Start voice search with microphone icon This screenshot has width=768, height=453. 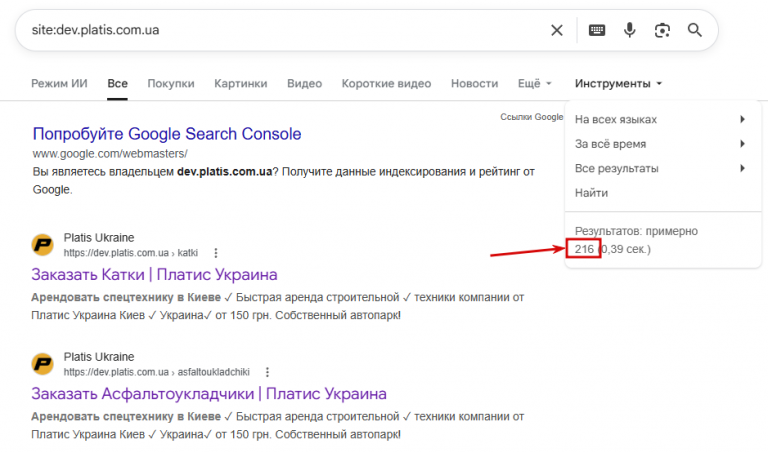tap(629, 30)
